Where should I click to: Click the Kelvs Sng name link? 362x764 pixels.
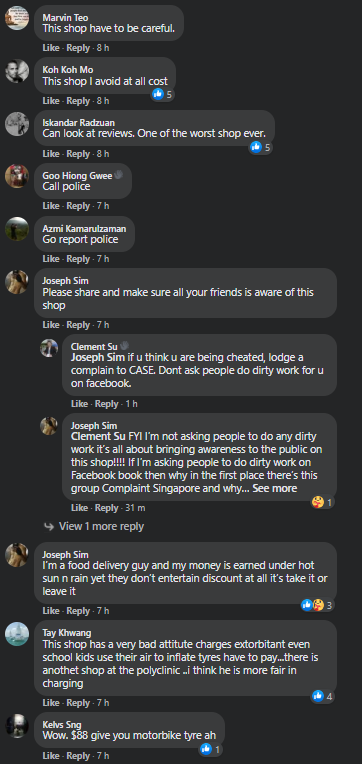click(x=61, y=725)
